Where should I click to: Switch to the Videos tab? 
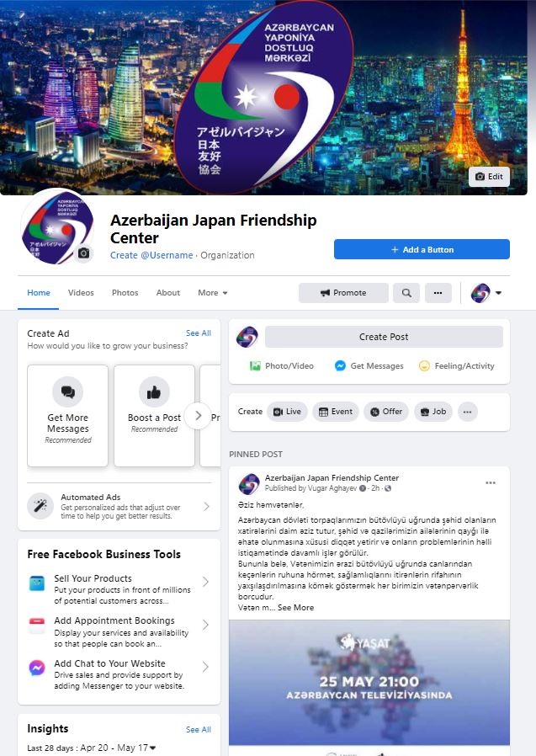(x=81, y=293)
